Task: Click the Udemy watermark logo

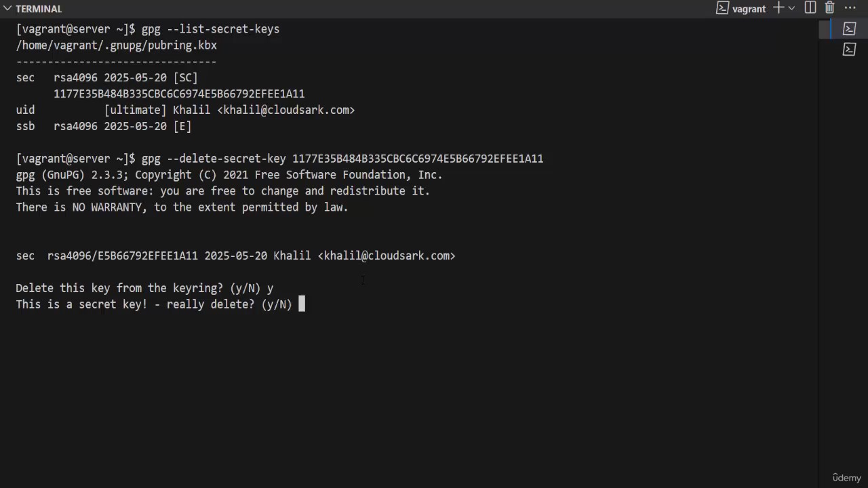Action: tap(846, 478)
